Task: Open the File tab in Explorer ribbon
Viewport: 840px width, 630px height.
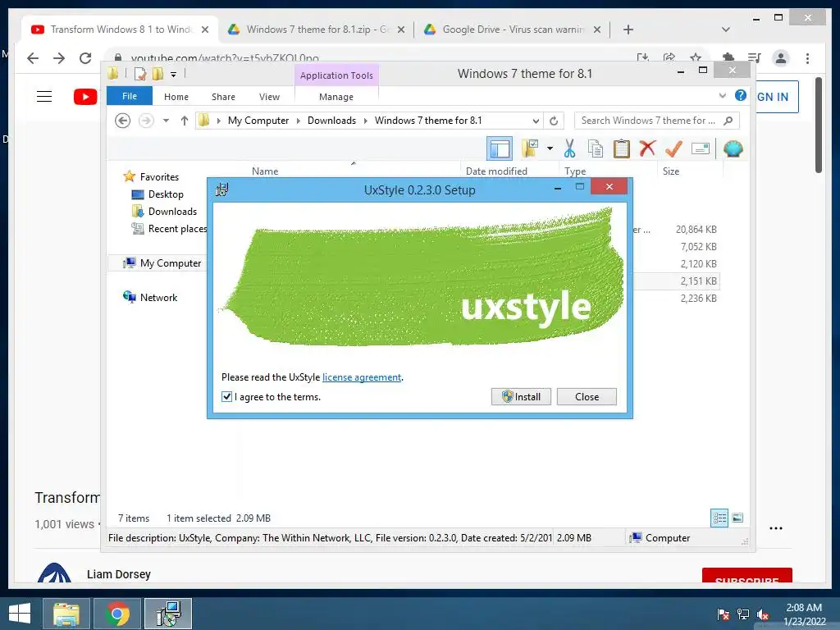Action: 129,96
